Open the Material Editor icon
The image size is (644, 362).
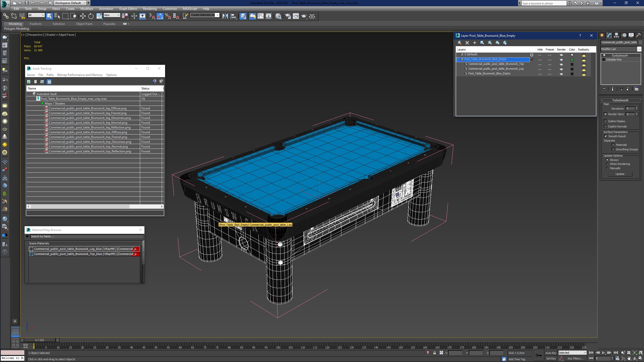pyautogui.click(x=278, y=16)
